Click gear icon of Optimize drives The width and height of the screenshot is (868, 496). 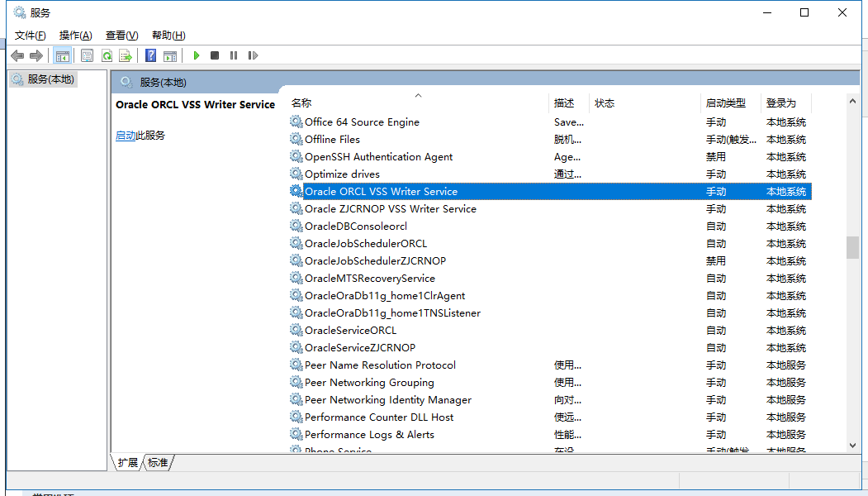tap(296, 174)
